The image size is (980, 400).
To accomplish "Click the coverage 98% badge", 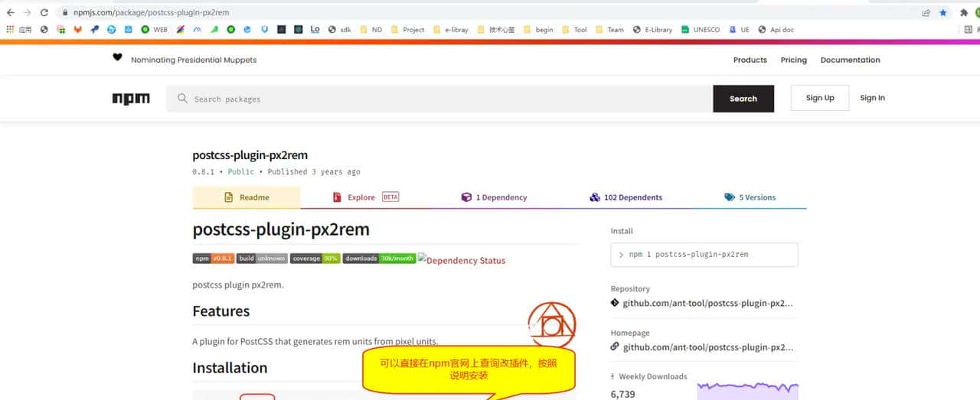I will click(x=315, y=259).
